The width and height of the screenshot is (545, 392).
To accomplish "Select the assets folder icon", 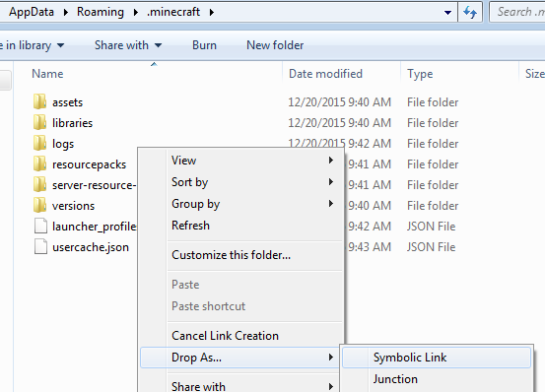I will tap(39, 101).
